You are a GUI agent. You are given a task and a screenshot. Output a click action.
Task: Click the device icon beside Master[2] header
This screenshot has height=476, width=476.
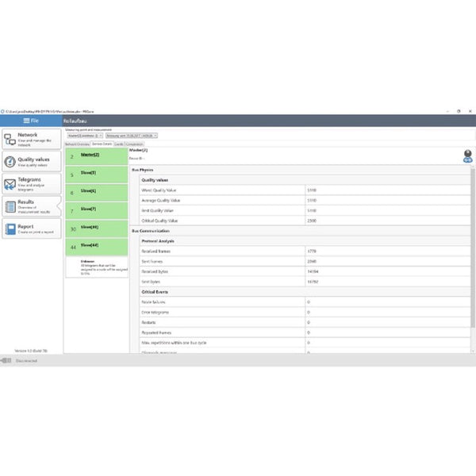(467, 156)
